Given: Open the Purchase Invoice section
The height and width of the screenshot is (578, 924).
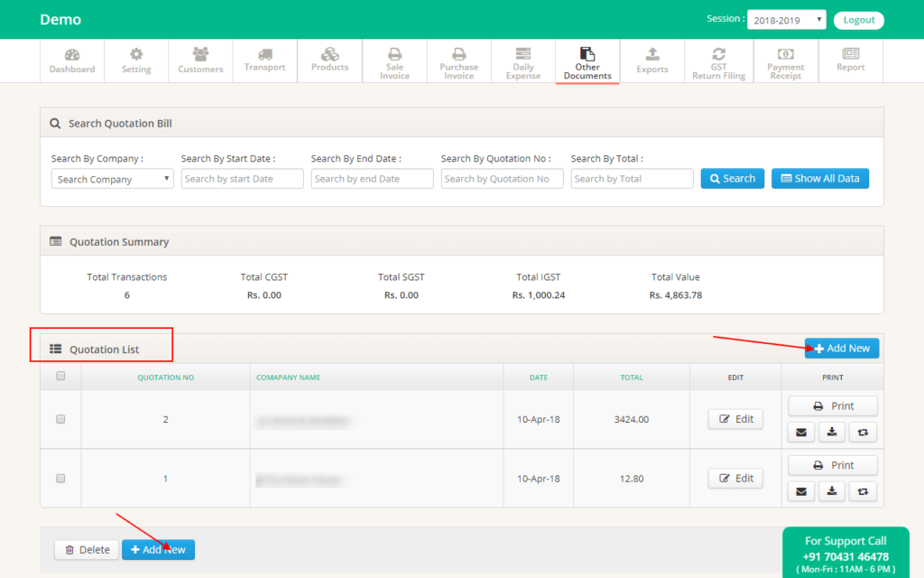Looking at the screenshot, I should pos(458,61).
